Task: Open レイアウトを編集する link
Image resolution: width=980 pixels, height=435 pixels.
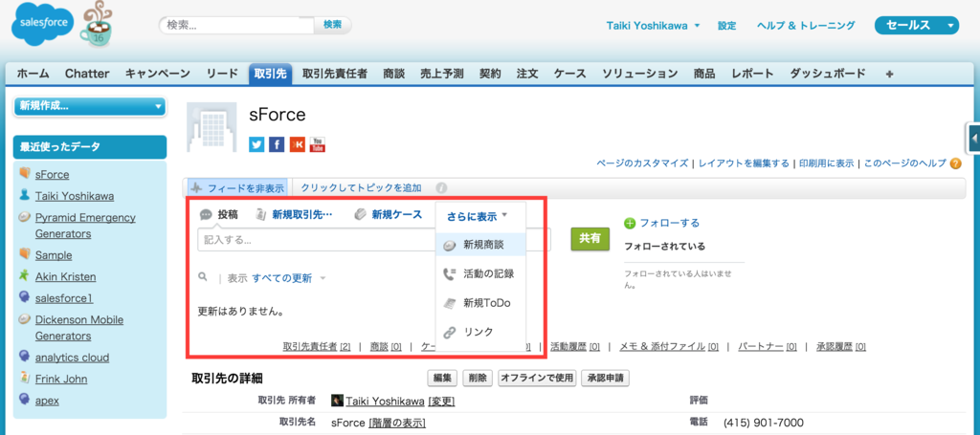Action: (x=744, y=163)
